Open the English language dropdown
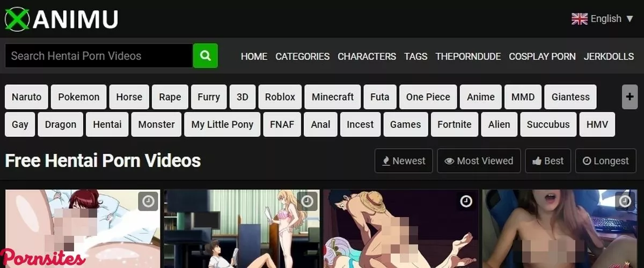644x268 pixels. pos(603,19)
